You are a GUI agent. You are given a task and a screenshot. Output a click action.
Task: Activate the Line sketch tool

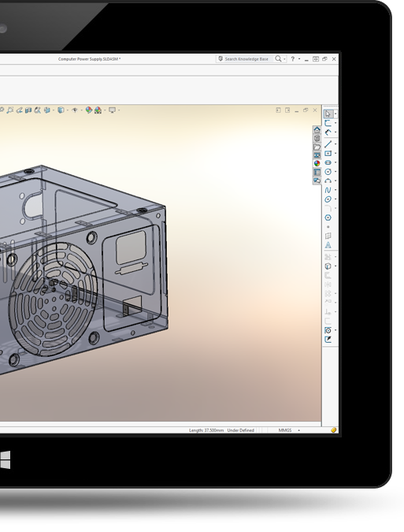(x=328, y=144)
